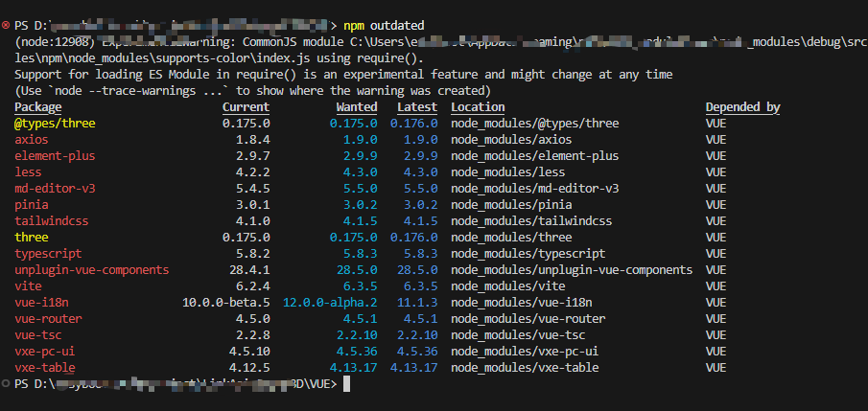Click the 'Current' column header
Viewport: 868px width, 411px height.
[x=246, y=107]
